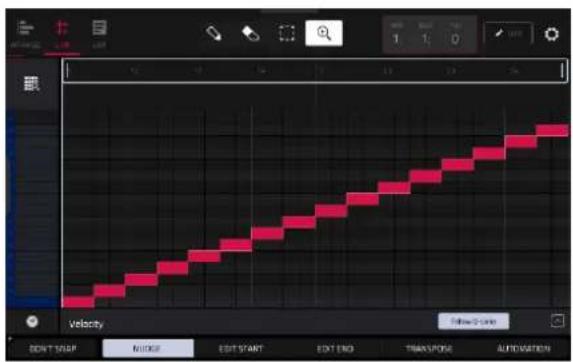Select the EDIT START function

241,349
